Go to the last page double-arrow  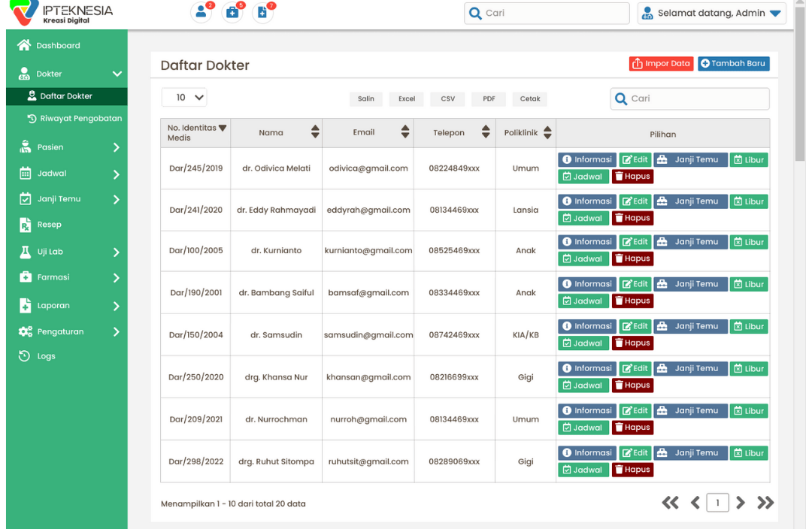765,503
